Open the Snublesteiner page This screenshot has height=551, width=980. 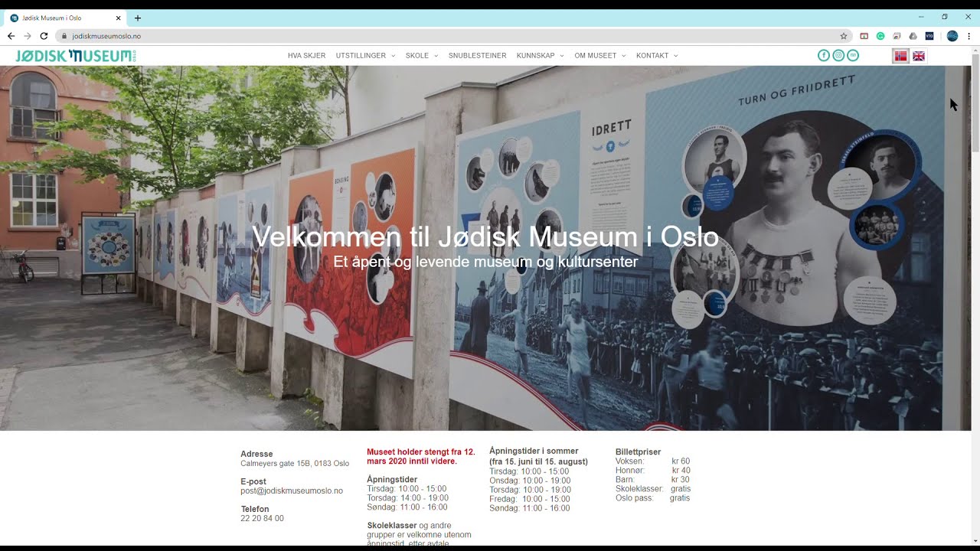pos(478,55)
